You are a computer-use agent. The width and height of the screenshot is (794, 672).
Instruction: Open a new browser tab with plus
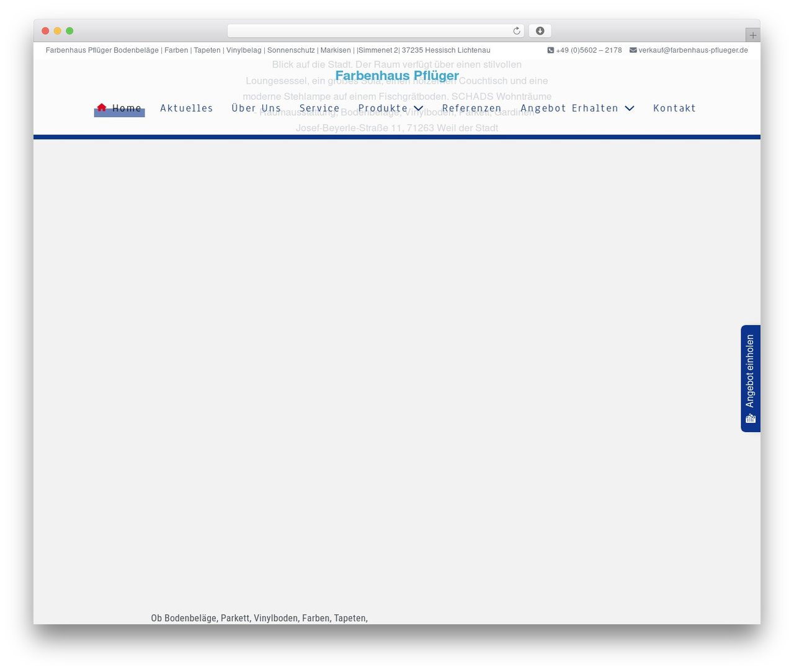(x=752, y=35)
